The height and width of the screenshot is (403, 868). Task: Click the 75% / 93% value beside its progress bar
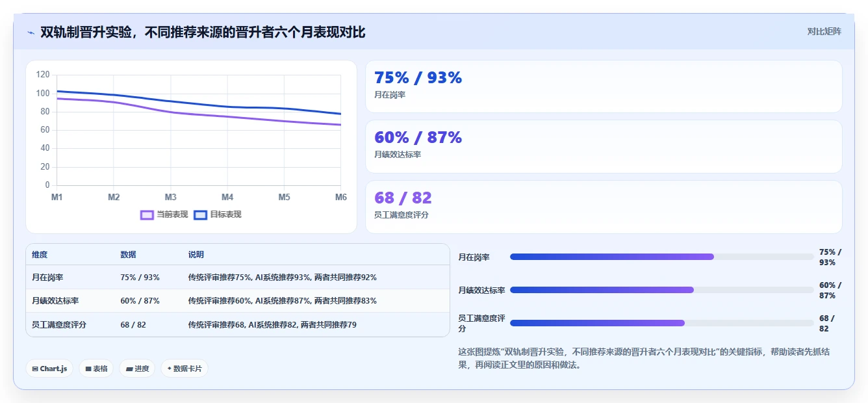click(x=830, y=257)
